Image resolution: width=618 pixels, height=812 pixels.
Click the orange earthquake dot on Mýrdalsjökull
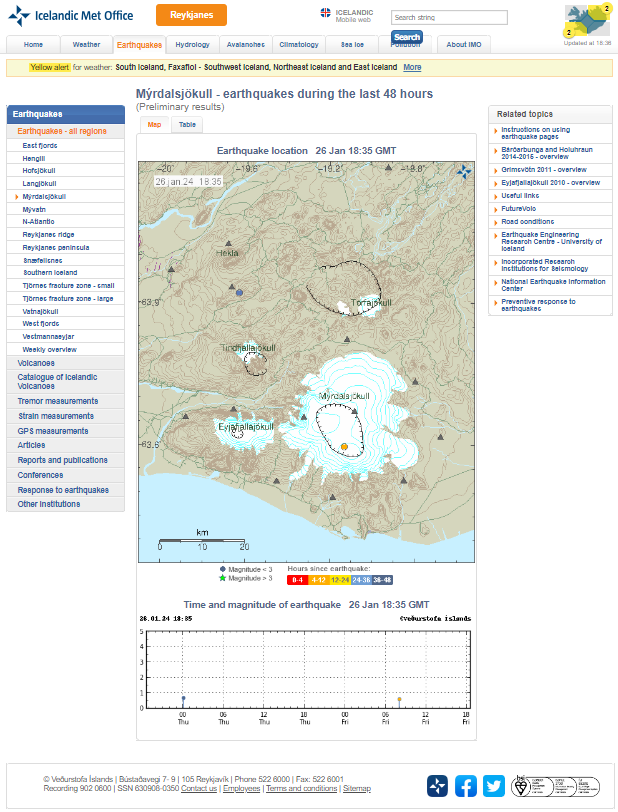[x=343, y=445]
